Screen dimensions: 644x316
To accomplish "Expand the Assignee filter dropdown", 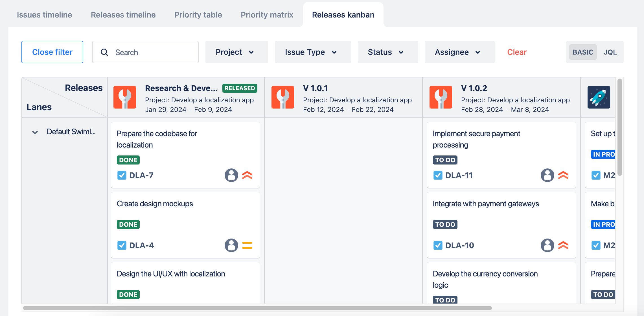I will 459,52.
